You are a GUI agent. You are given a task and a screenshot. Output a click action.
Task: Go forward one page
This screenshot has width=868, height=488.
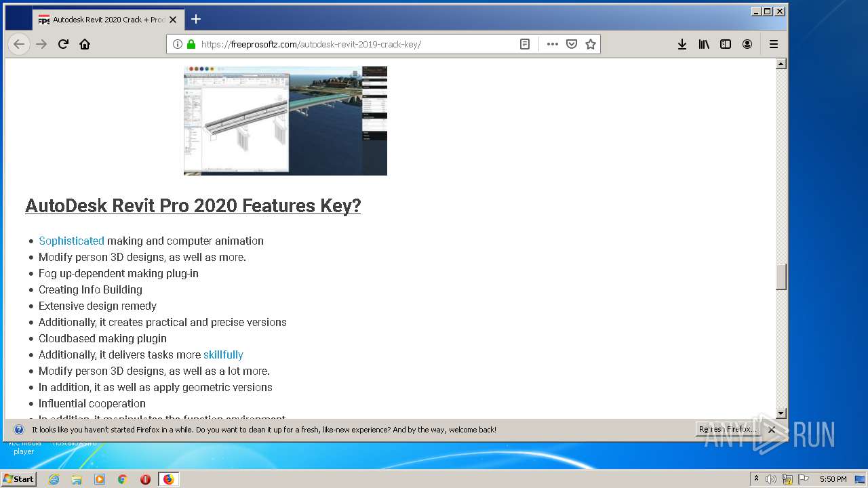click(x=41, y=44)
